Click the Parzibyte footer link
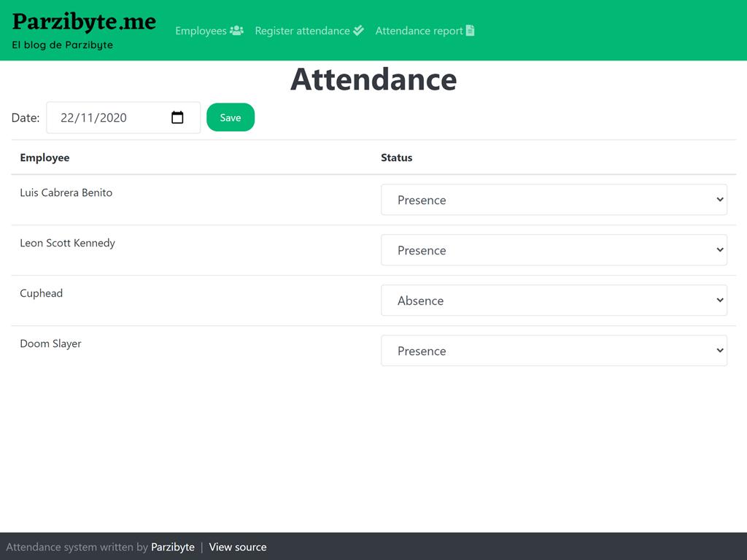This screenshot has width=747, height=560. [x=172, y=547]
